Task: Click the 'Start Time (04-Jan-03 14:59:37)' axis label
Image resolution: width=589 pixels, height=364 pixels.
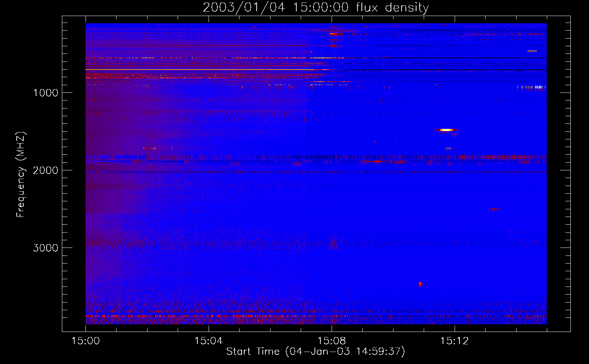Action: click(316, 351)
